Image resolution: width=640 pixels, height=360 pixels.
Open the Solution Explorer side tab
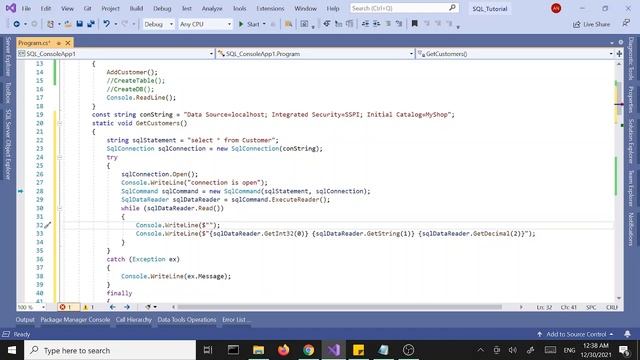click(631, 141)
